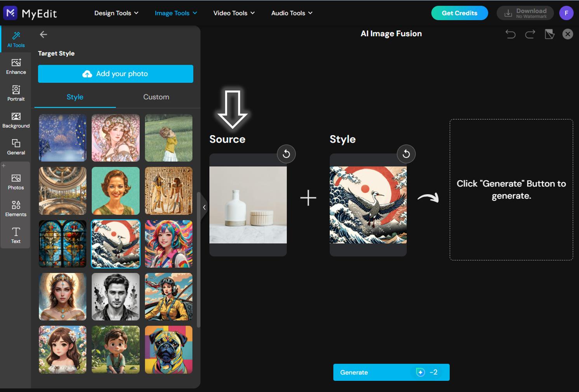
Task: Expand the Audio Tools menu
Action: click(x=291, y=13)
